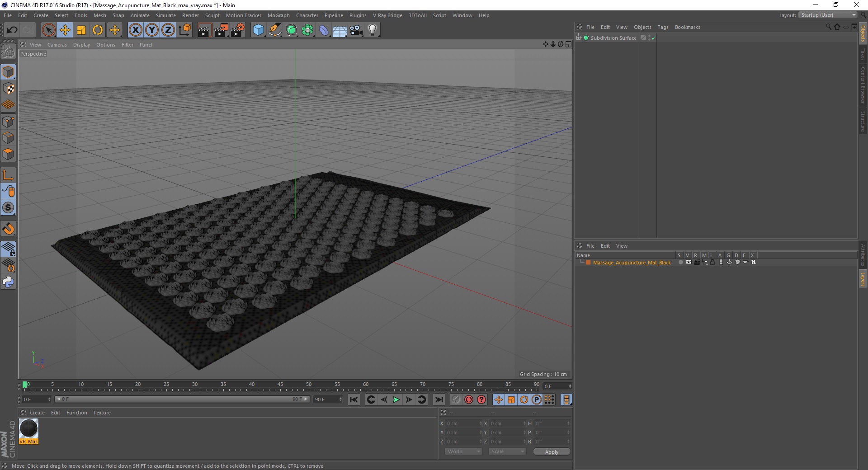The width and height of the screenshot is (868, 470).
Task: Toggle layer visibility in editor
Action: point(689,263)
